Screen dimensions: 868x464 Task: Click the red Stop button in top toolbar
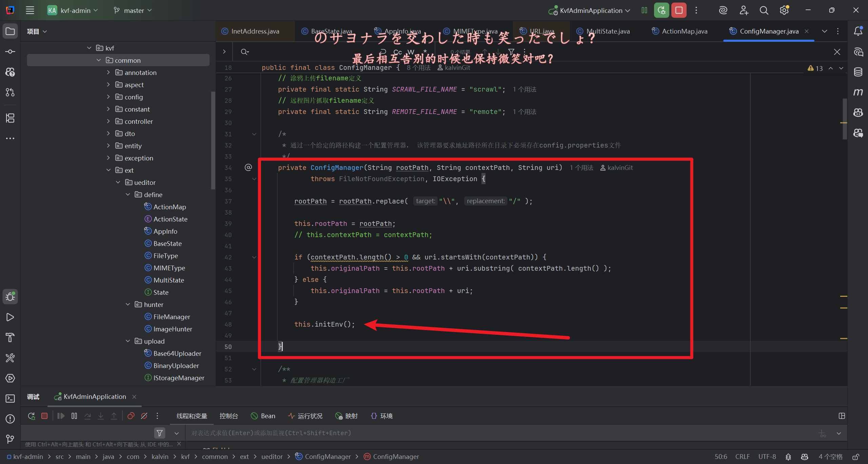tap(679, 10)
